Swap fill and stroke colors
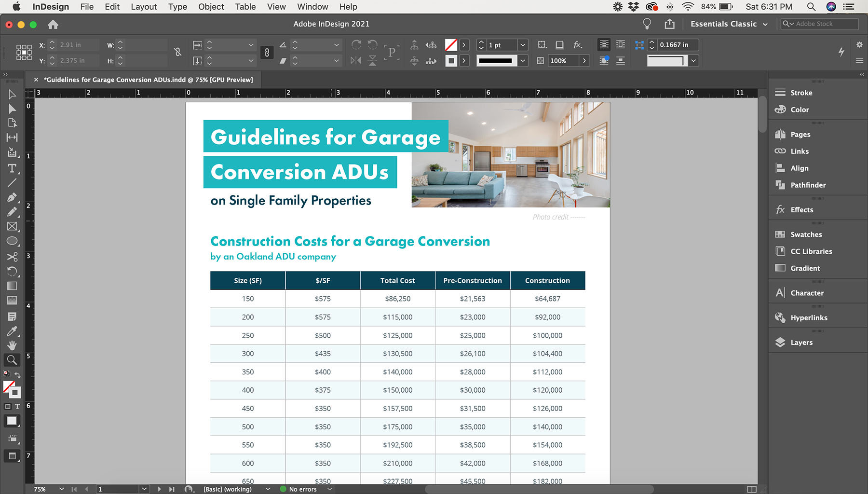This screenshot has height=494, width=868. point(17,375)
